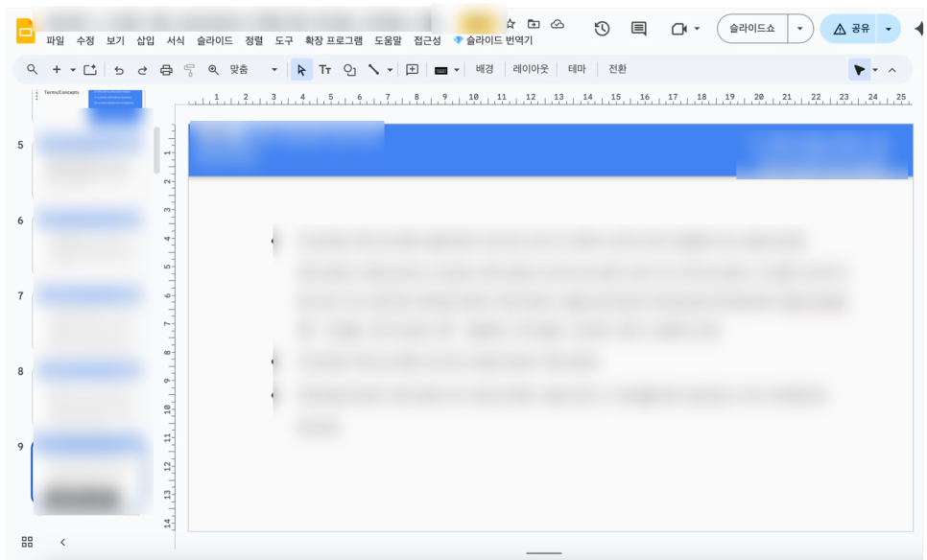Open the 확장 프로그램 menu
This screenshot has height=560, width=927.
pyautogui.click(x=333, y=41)
